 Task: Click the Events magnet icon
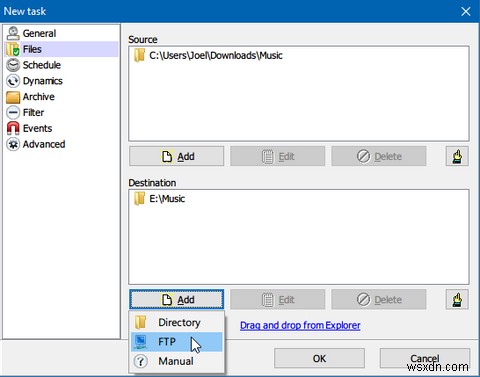point(13,128)
